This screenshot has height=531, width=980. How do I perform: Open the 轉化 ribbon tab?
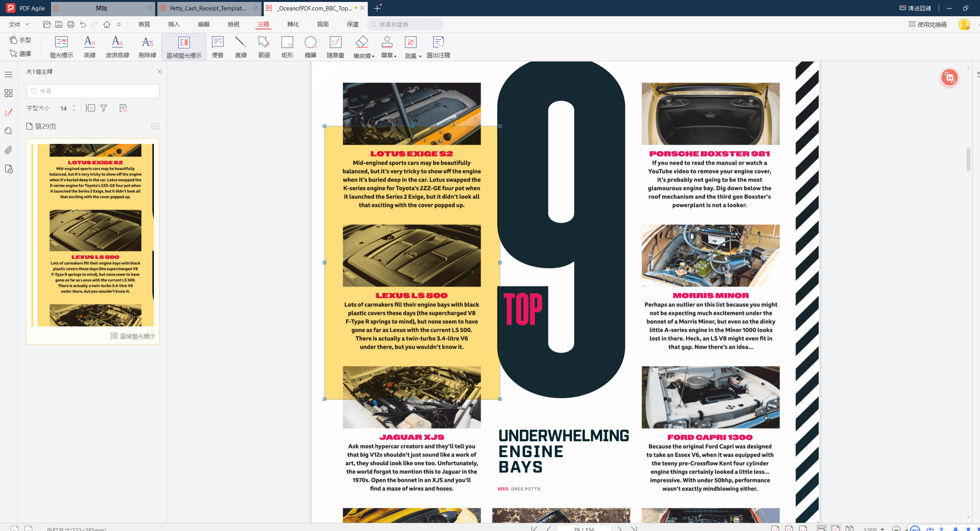coord(293,24)
